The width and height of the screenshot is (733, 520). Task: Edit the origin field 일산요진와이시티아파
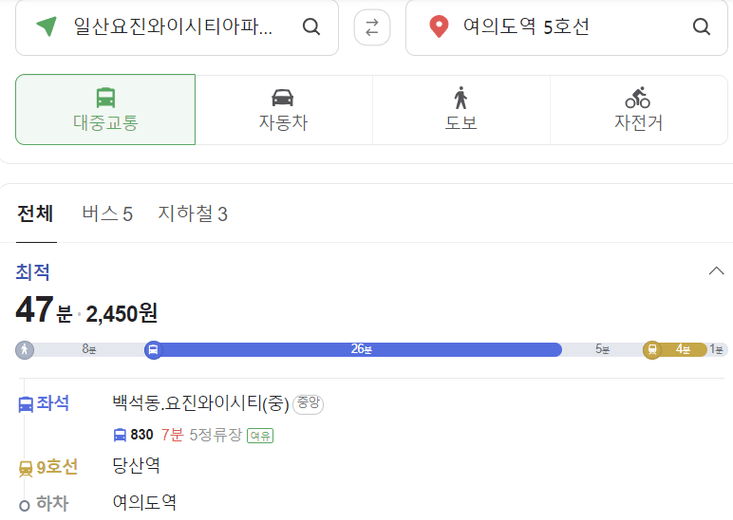(173, 27)
